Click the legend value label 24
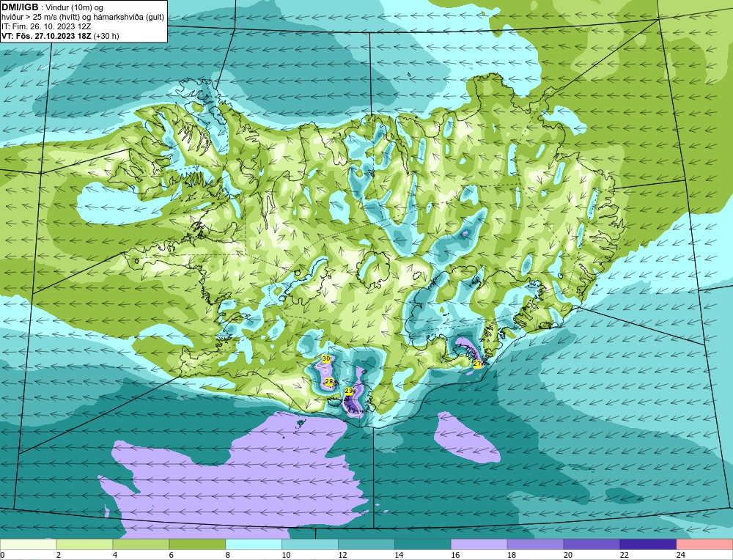 [x=680, y=555]
